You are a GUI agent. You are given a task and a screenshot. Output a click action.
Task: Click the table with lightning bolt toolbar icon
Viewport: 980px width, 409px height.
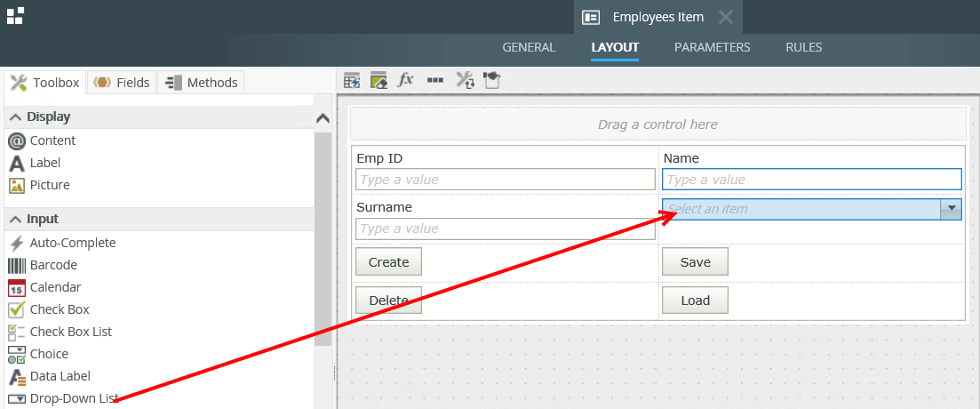point(352,80)
